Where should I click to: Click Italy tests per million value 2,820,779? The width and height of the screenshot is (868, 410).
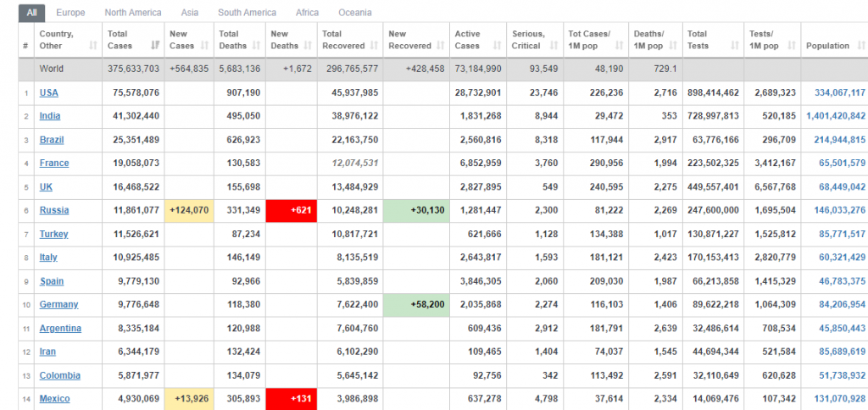click(775, 258)
